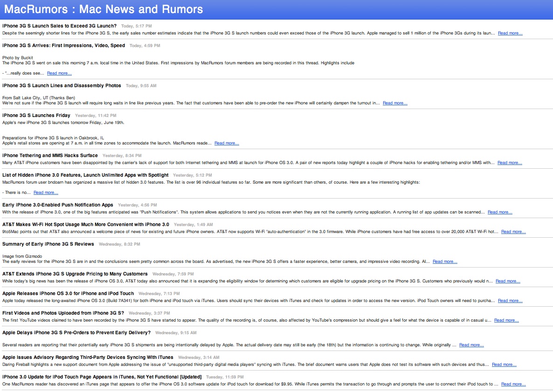
Task: Open Read more for Push Notification Apps article
Action: coord(500,212)
